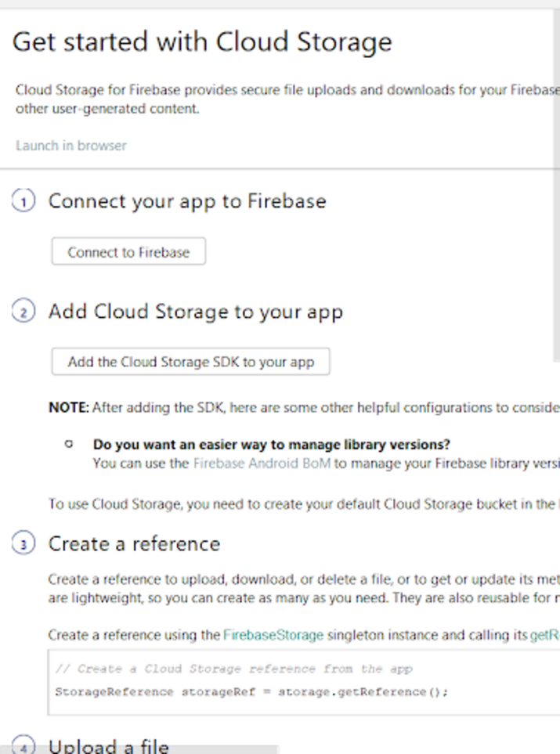This screenshot has width=560, height=754.
Task: Click the storage.getReference() code line
Action: [251, 692]
